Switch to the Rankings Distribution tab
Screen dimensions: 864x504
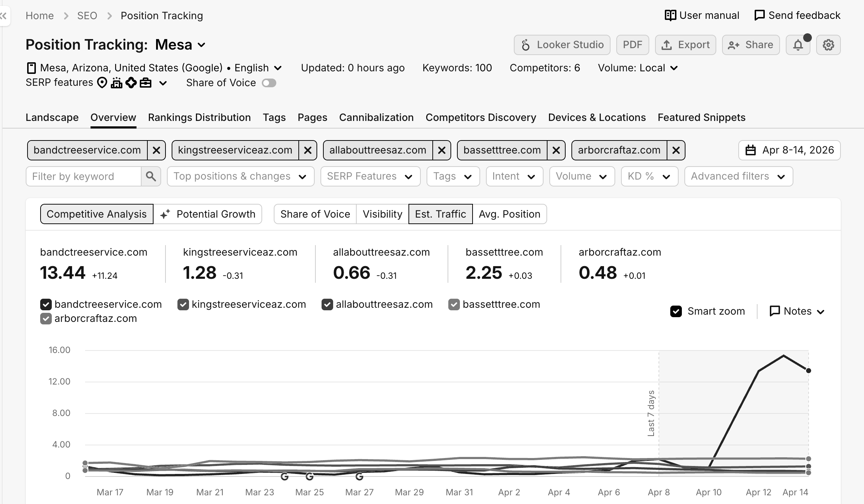(199, 117)
